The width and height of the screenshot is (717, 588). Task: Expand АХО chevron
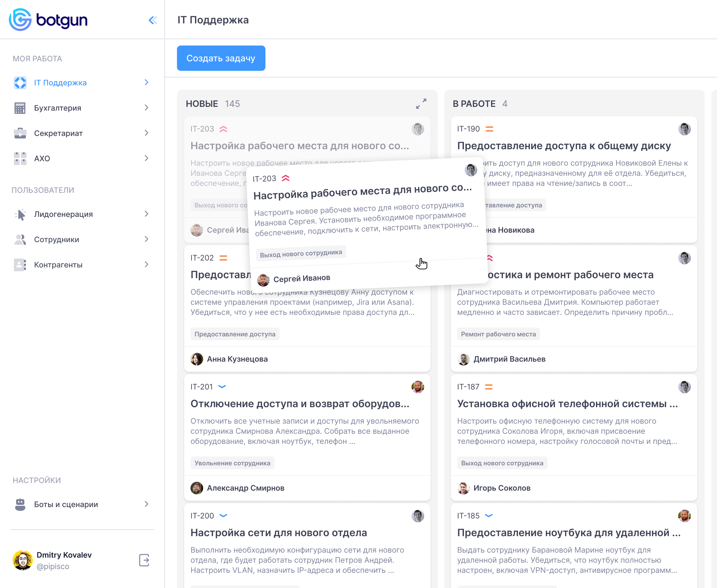coord(147,158)
